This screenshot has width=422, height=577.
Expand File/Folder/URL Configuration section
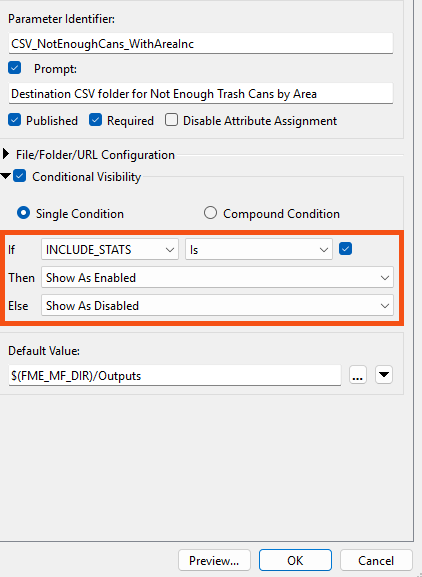pos(6,154)
